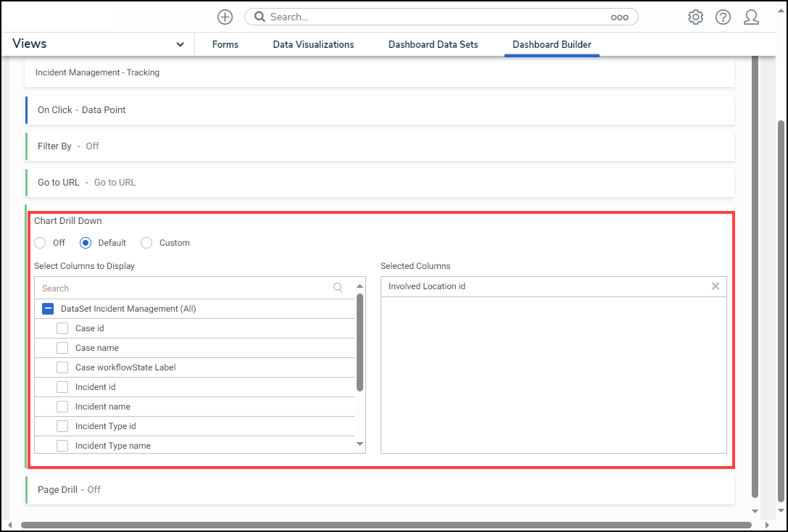Viewport: 788px width, 532px height.
Task: Remove Involved Location id with X icon
Action: (x=716, y=286)
